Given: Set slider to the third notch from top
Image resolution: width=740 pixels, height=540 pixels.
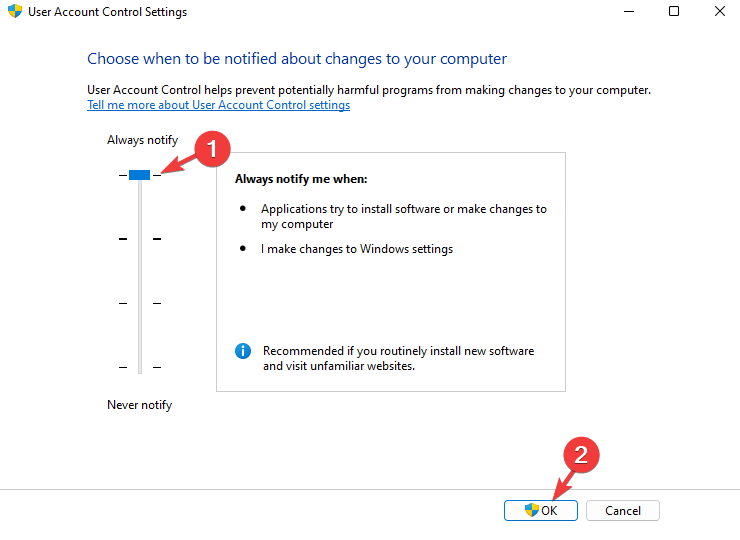Looking at the screenshot, I should tap(140, 303).
